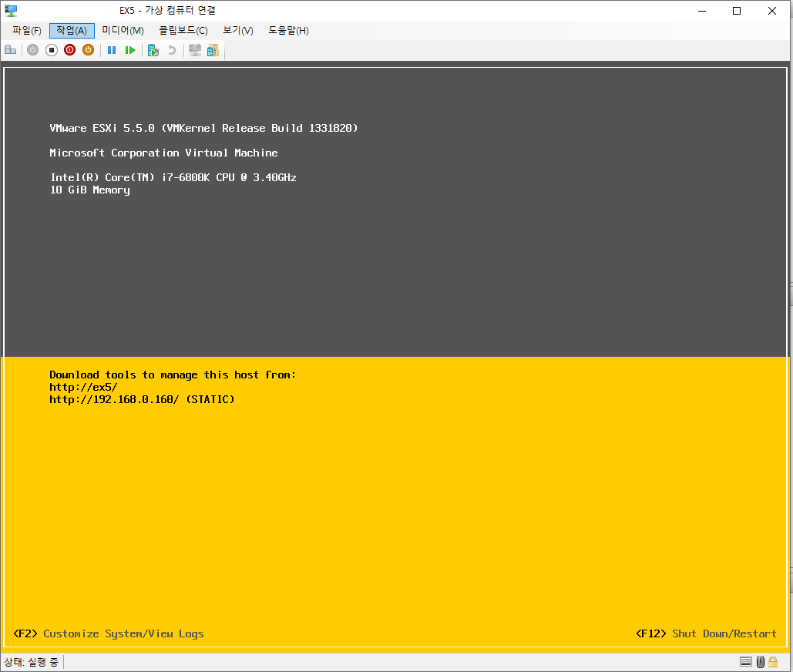The image size is (793, 672).
Task: Click the greyed enhanced session monitor icon
Action: [195, 50]
